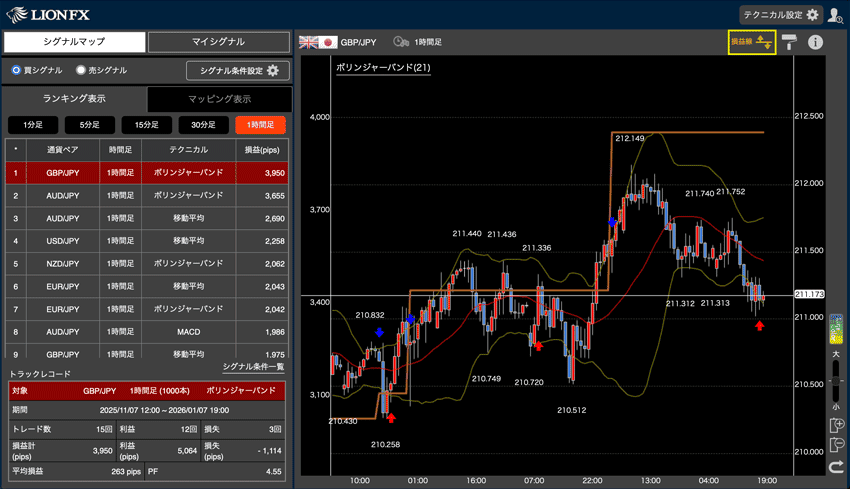Click the chart reset arrow icon
This screenshot has height=489, width=850.
837,466
